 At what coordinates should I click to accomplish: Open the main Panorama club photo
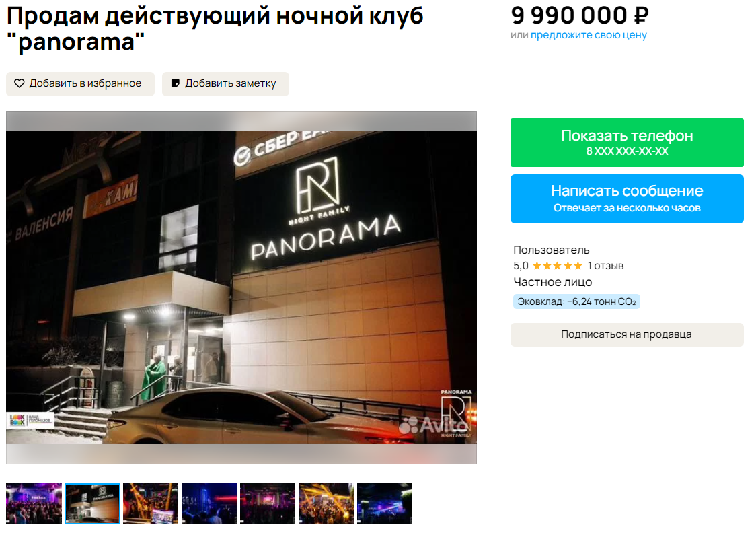[x=241, y=287]
